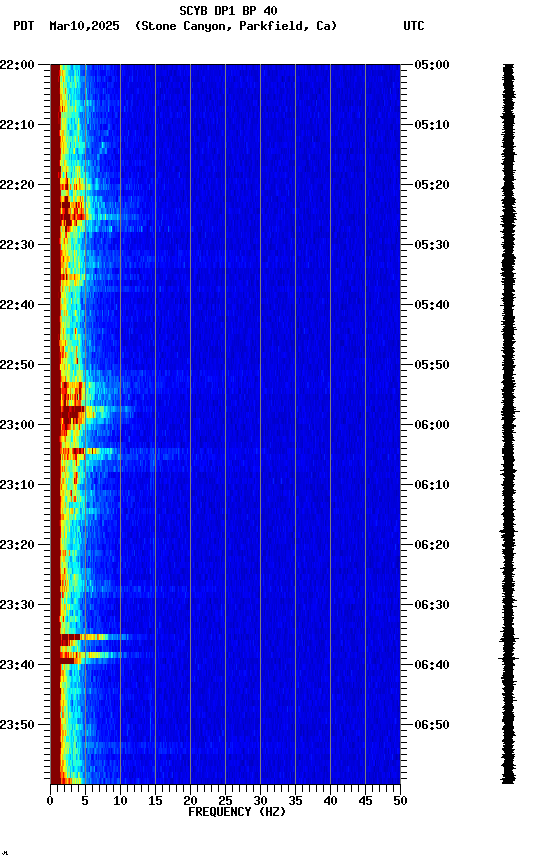Image resolution: width=552 pixels, height=864 pixels.
Task: Click the "23:40" PDT time label
Action: 17,666
